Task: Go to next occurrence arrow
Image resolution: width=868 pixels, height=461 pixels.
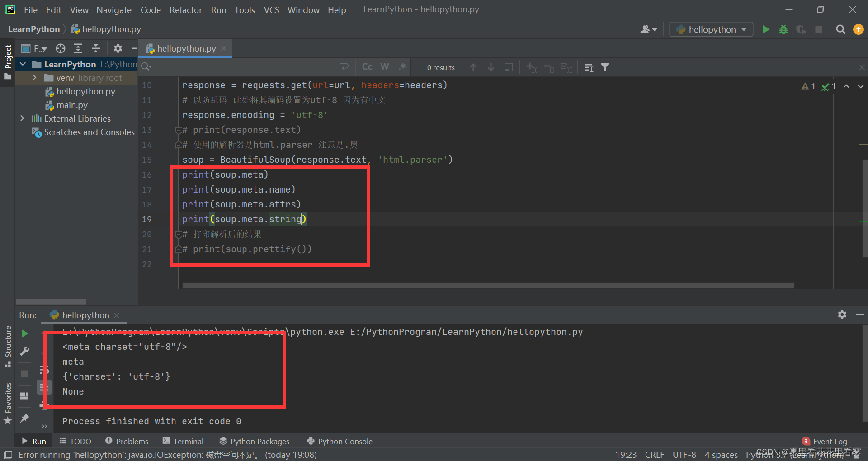Action: point(491,67)
